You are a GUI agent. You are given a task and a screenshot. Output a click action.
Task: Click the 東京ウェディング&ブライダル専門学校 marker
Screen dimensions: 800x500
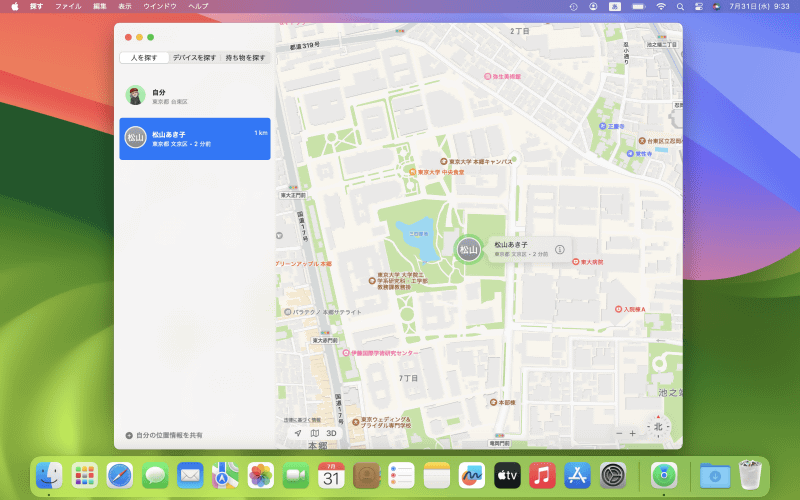[x=356, y=422]
